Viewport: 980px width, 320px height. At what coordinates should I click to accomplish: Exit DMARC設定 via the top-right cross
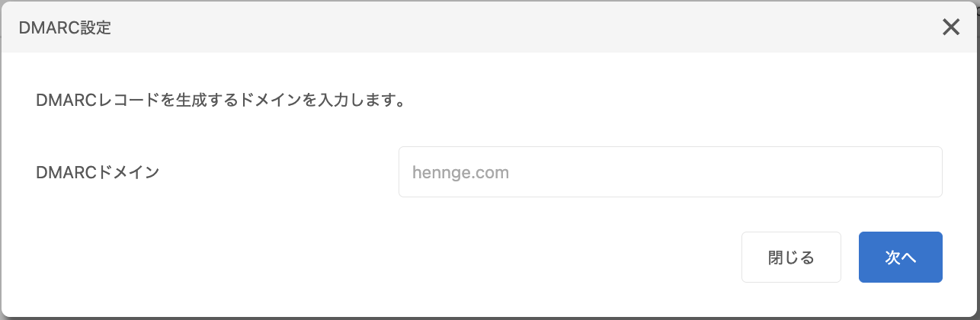(951, 27)
